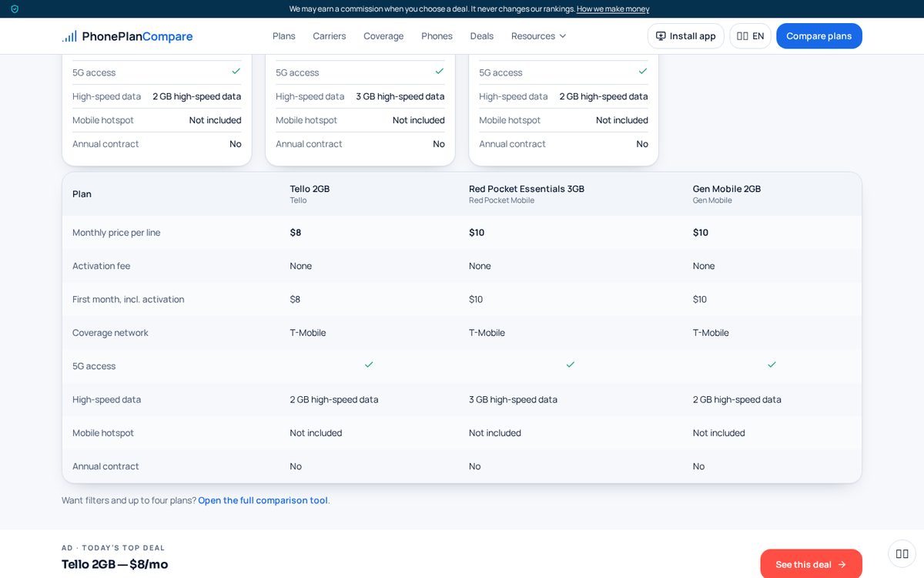Click the language icon beside EN

[742, 36]
